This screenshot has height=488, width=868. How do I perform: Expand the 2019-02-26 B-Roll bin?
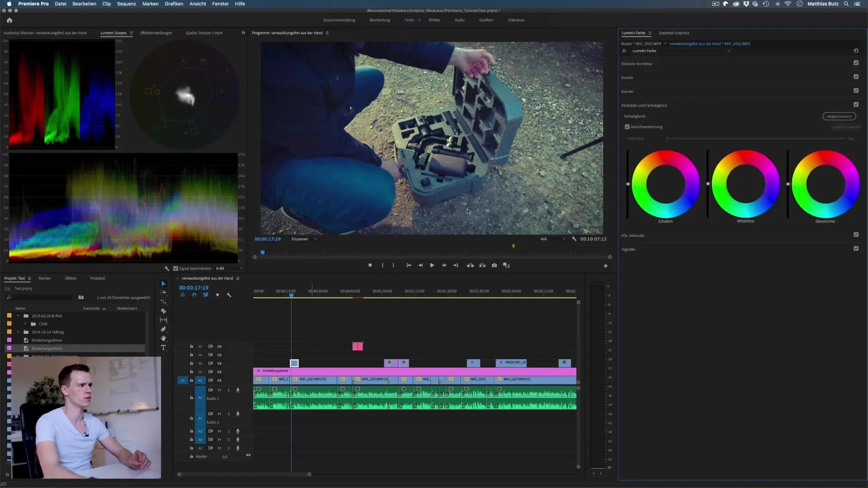click(x=18, y=316)
